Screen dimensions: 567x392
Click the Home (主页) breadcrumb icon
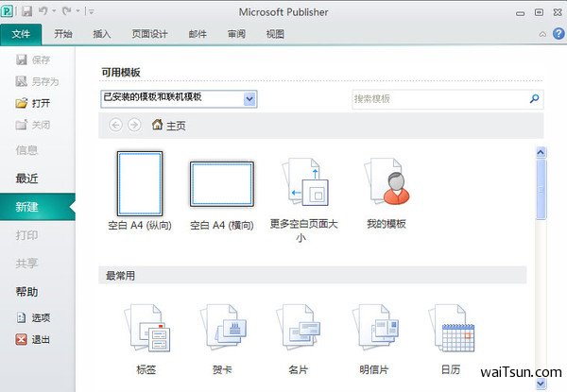[x=157, y=125]
